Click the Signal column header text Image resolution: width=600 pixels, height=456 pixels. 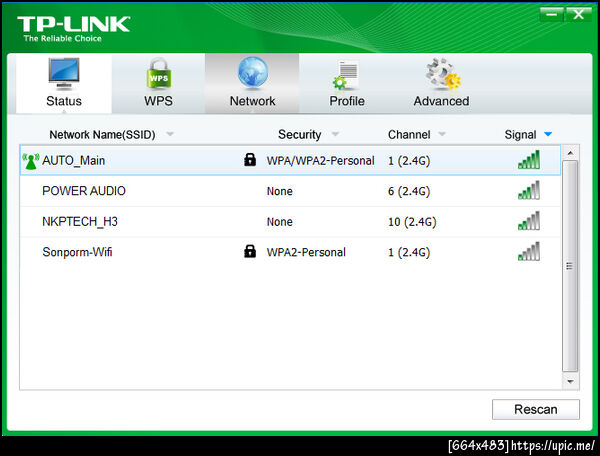(x=520, y=135)
